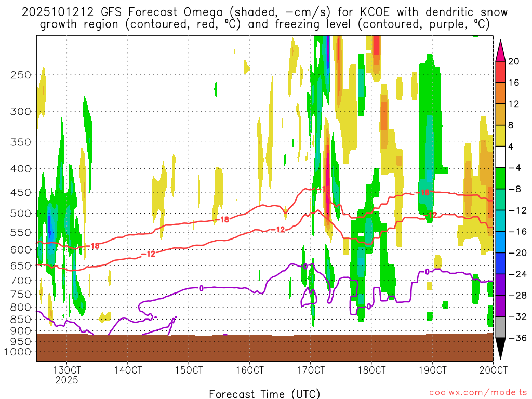Click the 20OCT label on the time axis
The height and width of the screenshot is (399, 532).
point(493,370)
